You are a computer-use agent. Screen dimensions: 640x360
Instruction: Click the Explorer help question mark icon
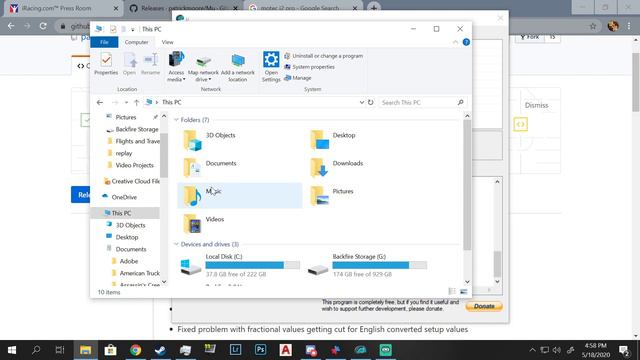point(466,42)
